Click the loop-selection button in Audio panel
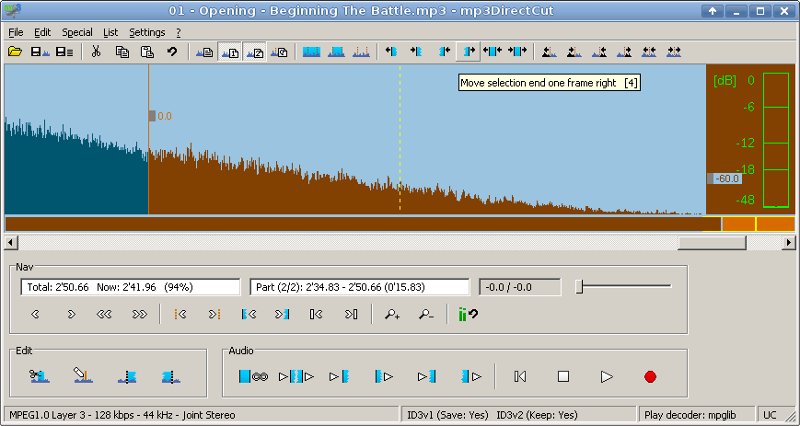The height and width of the screenshot is (426, 800). point(254,377)
